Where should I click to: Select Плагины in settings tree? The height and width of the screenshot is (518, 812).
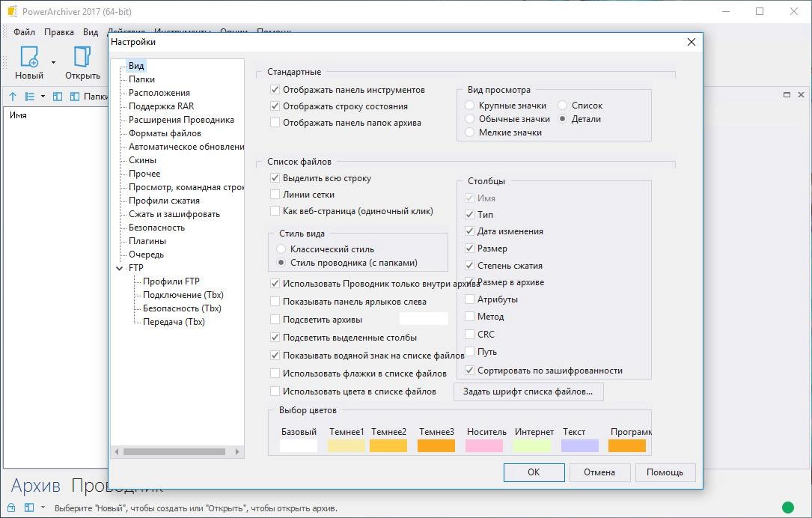tap(147, 241)
